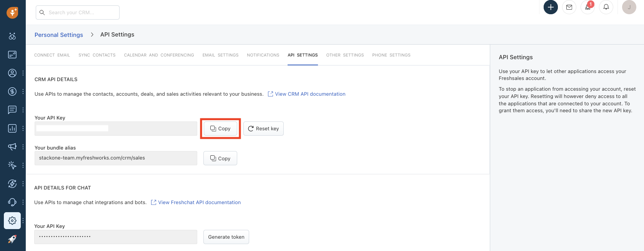Click the external-link icon before Freshchat docs
Viewport: 644px width, 251px height.
153,203
